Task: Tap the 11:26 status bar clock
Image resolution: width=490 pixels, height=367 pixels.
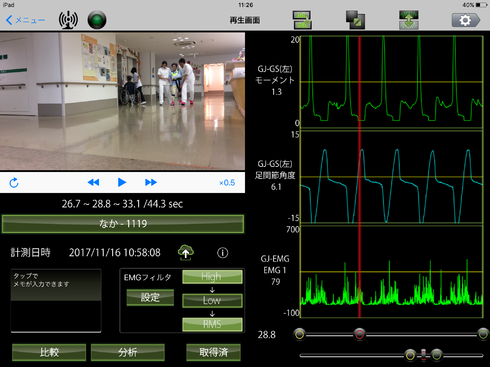Action: (245, 5)
